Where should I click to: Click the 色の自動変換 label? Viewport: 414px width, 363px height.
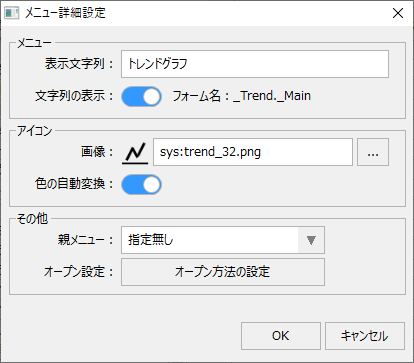(x=74, y=184)
